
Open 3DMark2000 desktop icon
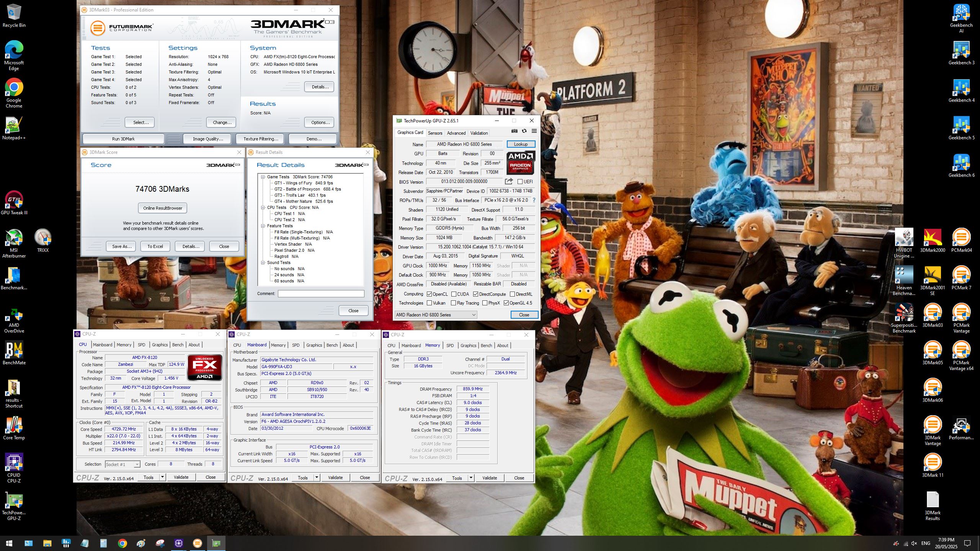pyautogui.click(x=933, y=240)
